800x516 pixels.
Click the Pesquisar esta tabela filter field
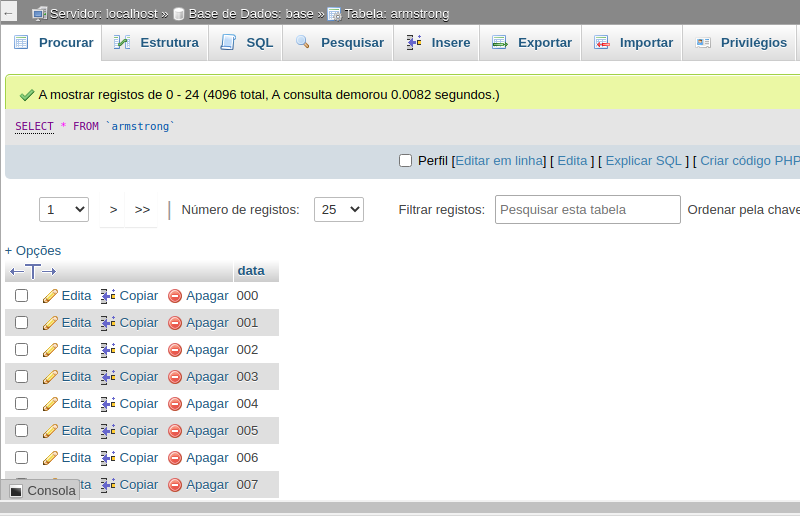[587, 210]
